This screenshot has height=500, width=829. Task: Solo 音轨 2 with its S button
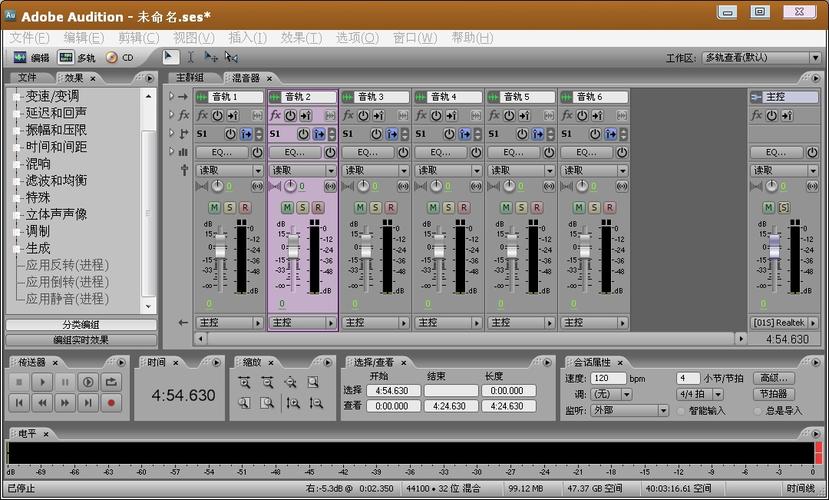(302, 207)
